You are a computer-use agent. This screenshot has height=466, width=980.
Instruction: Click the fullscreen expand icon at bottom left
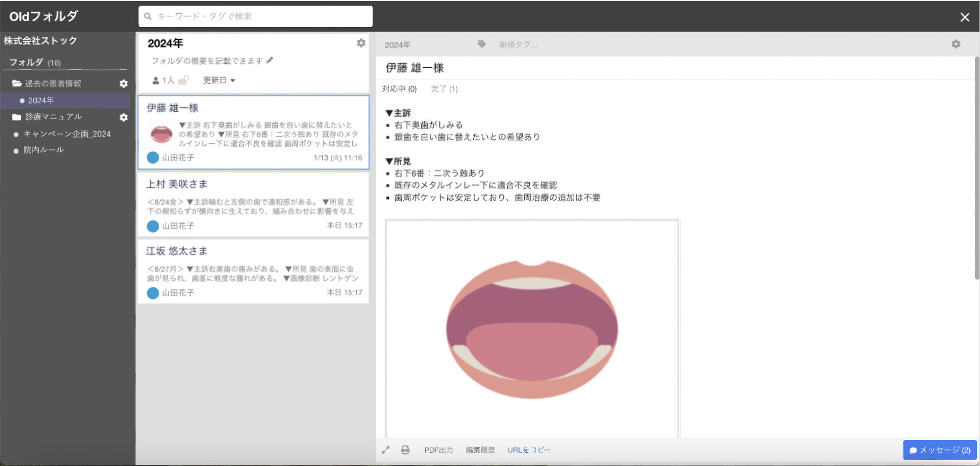386,450
